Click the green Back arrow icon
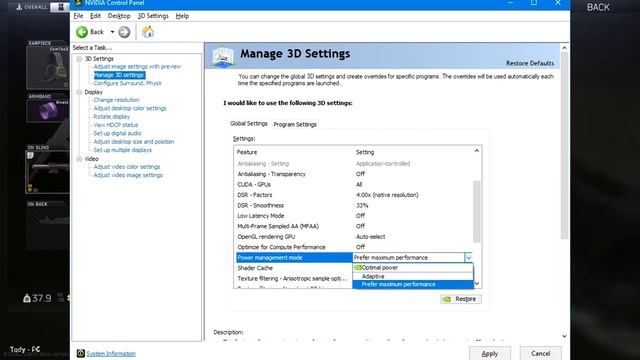Viewport: 640px width, 360px height. pos(82,32)
